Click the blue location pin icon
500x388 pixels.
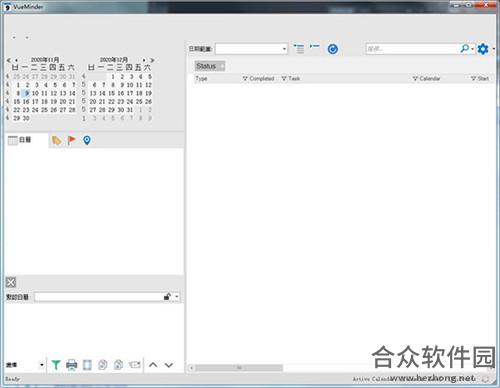[x=87, y=140]
